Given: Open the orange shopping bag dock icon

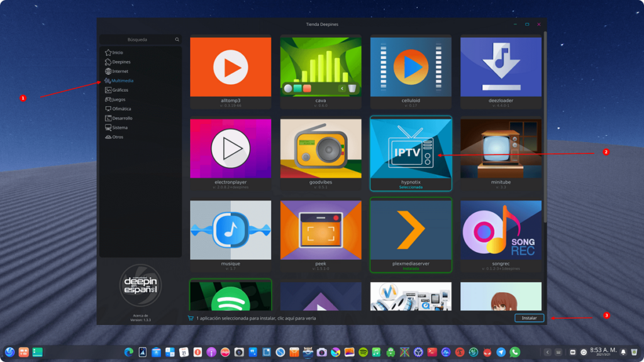Looking at the screenshot, I should pos(294,352).
